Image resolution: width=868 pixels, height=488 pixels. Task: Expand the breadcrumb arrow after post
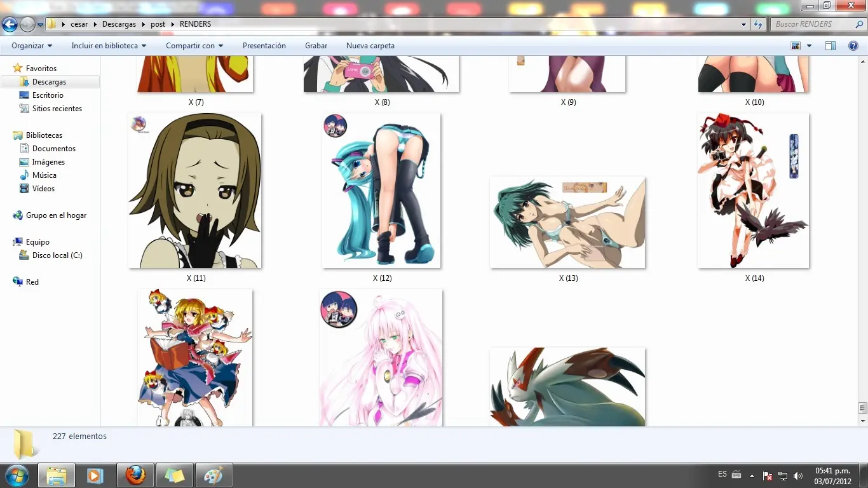pyautogui.click(x=172, y=24)
